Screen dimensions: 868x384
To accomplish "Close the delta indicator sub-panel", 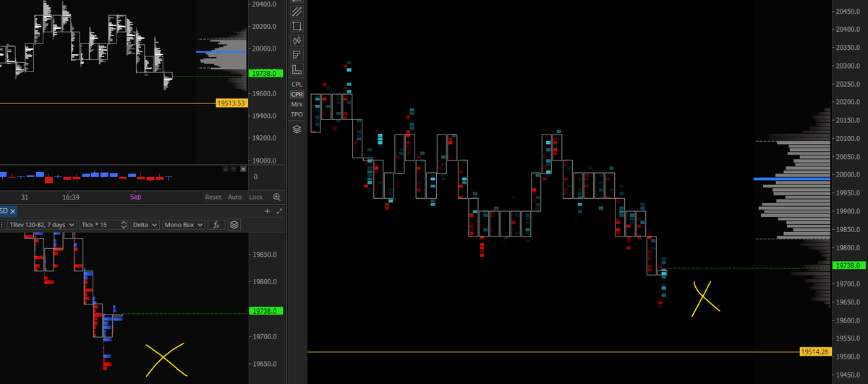I will pos(243,168).
